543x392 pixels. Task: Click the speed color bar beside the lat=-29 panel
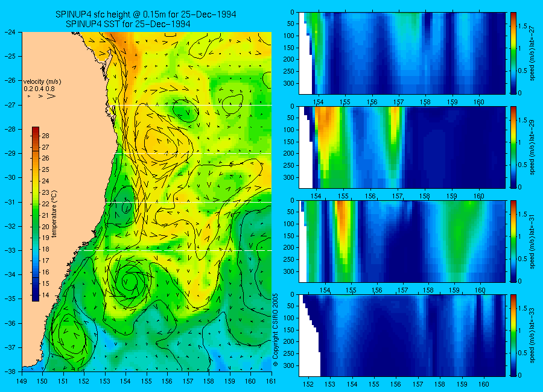513,147
